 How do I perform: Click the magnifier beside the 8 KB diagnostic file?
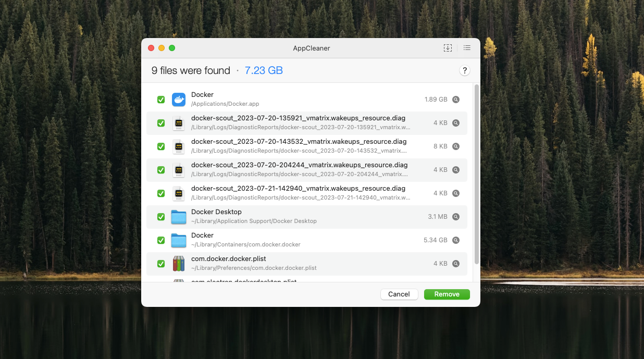click(456, 146)
